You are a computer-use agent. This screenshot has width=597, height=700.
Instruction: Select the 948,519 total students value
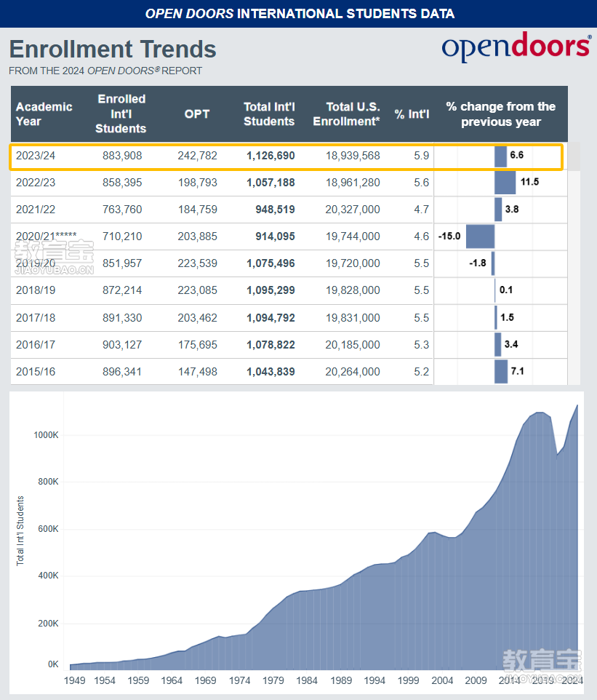[275, 210]
